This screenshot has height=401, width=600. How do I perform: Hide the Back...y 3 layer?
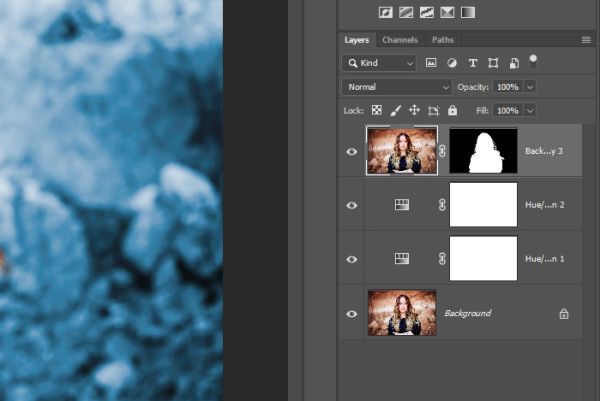coord(352,152)
